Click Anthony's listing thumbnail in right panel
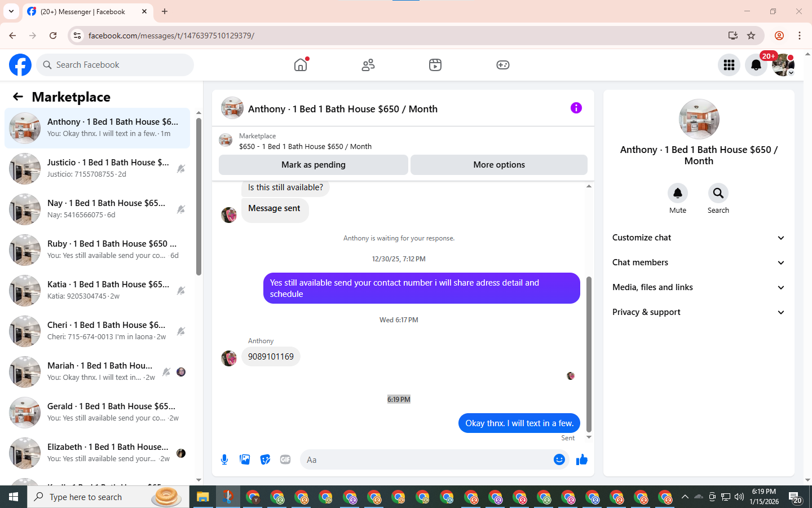Viewport: 812px width, 508px height. [699, 119]
